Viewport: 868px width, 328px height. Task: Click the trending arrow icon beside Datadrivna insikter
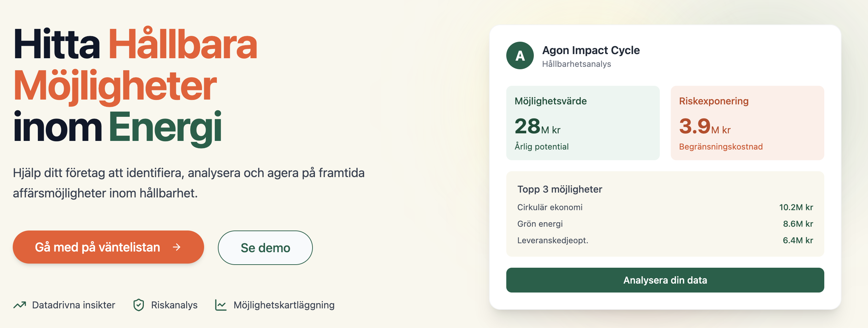[x=20, y=305]
